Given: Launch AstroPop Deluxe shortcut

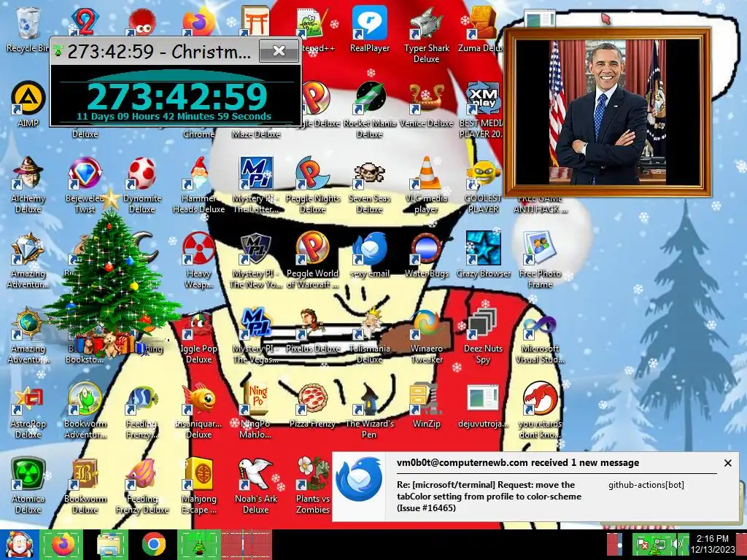Looking at the screenshot, I should 28,411.
